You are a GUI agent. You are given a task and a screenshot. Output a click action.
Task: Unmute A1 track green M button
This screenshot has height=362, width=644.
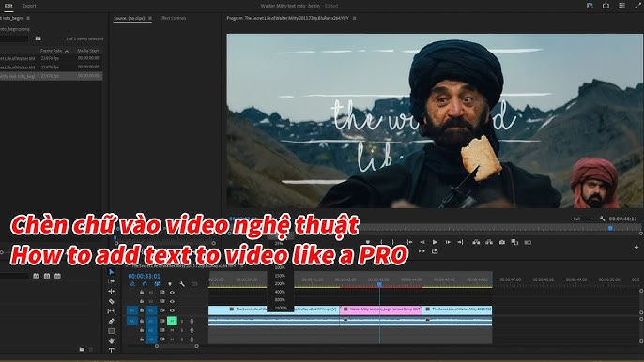point(172,321)
